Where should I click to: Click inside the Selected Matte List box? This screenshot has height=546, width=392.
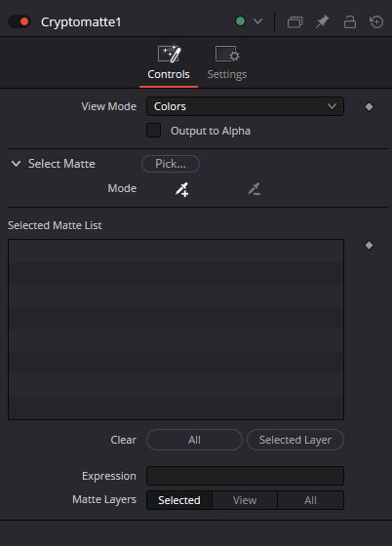tap(176, 330)
